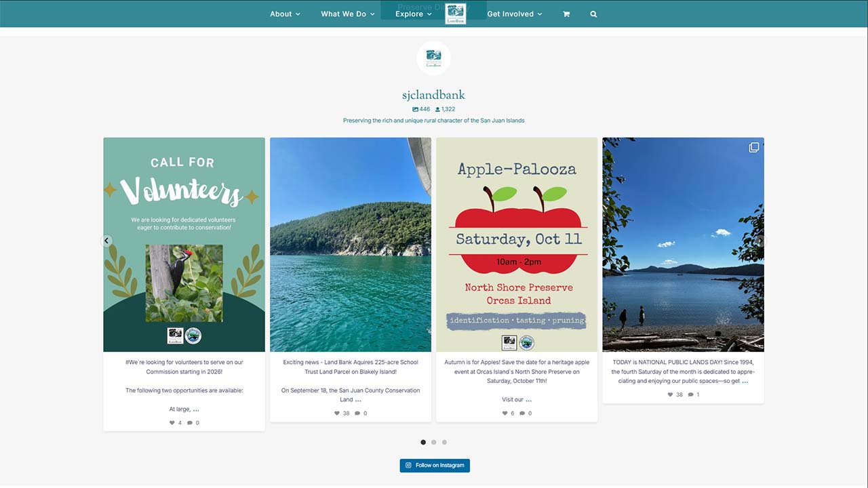
Task: Open the shopping cart icon
Action: pos(566,14)
